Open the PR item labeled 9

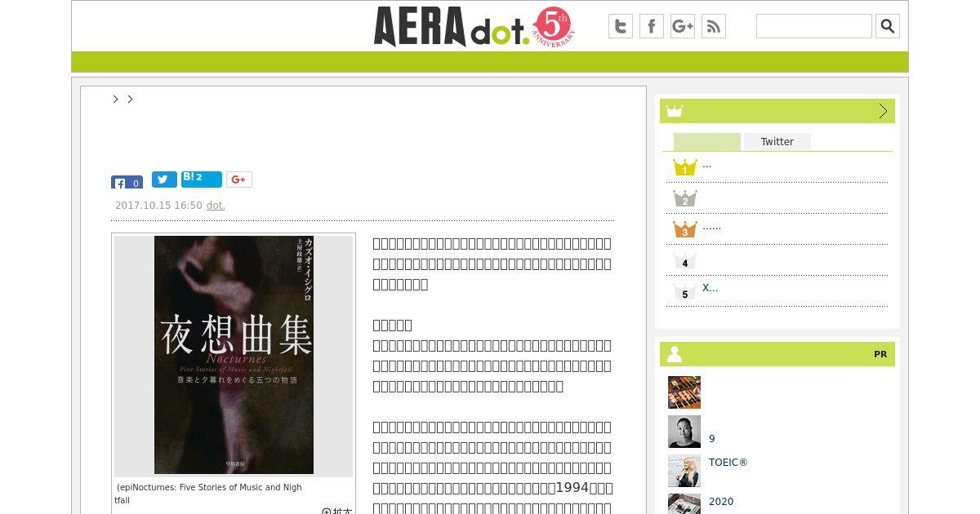[712, 439]
